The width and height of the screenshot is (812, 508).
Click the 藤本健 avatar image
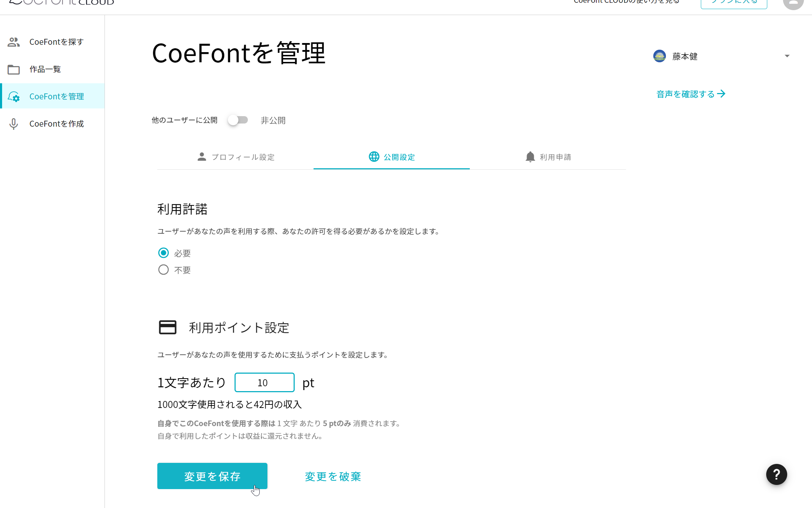pyautogui.click(x=660, y=56)
